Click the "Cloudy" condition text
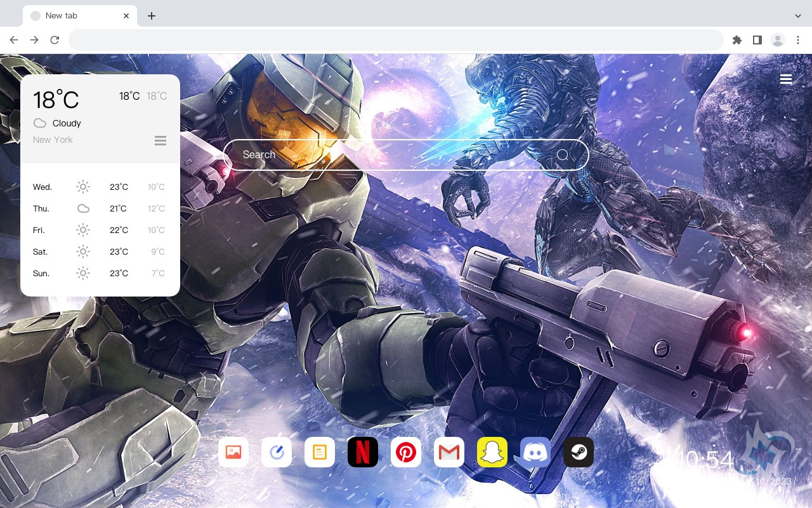The height and width of the screenshot is (508, 812). 67,123
